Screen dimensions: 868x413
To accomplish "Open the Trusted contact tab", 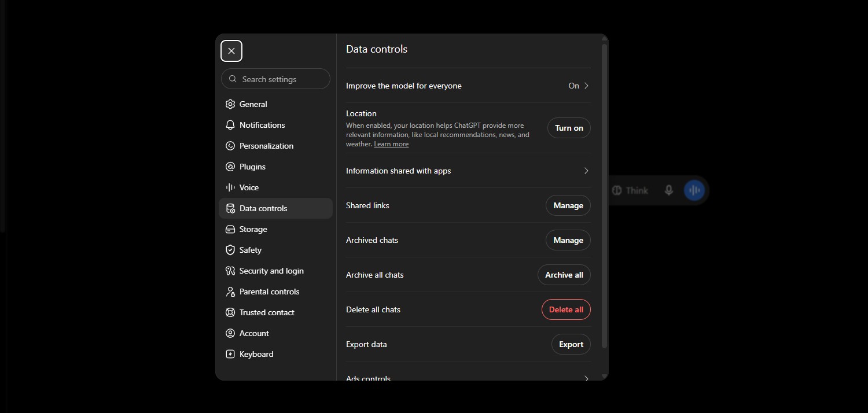I will (275, 312).
